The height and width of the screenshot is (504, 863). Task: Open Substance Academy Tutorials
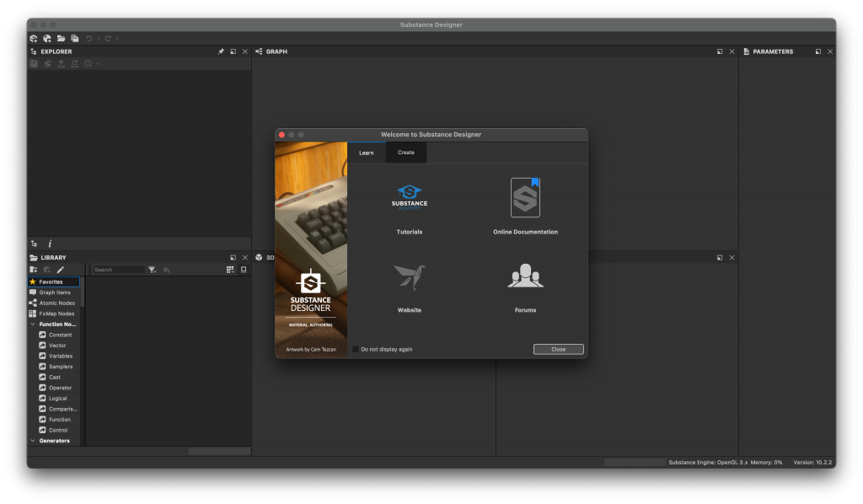(410, 209)
